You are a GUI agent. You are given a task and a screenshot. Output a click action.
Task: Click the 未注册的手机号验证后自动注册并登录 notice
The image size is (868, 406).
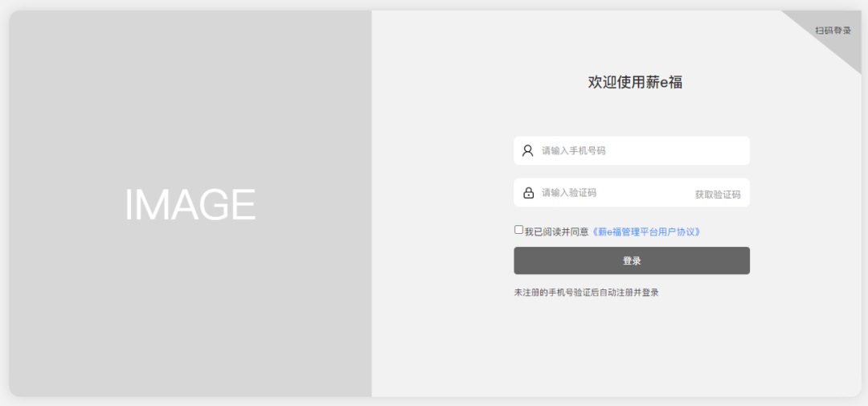[586, 293]
